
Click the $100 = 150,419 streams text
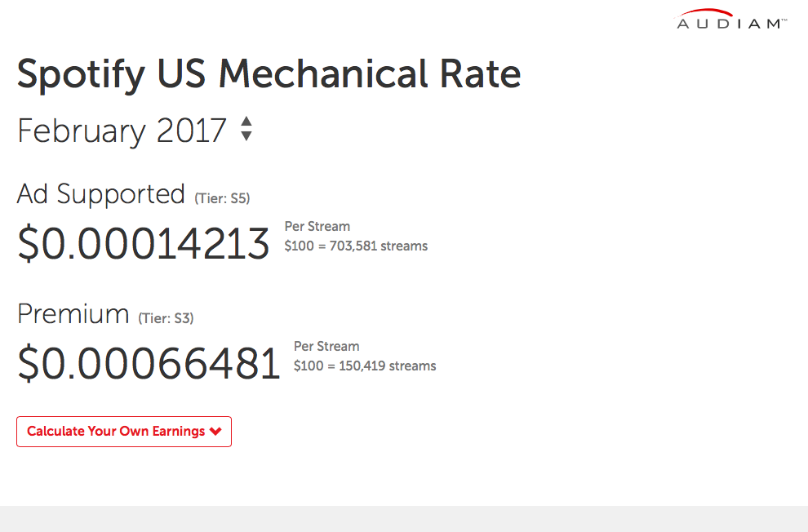[365, 366]
